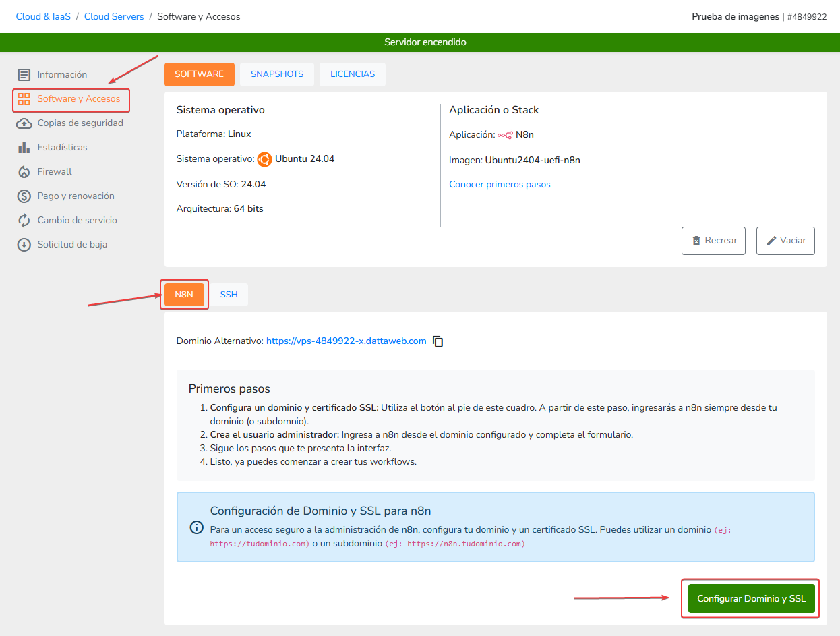Click the https://n8n.tudominio.com example text

click(454, 544)
